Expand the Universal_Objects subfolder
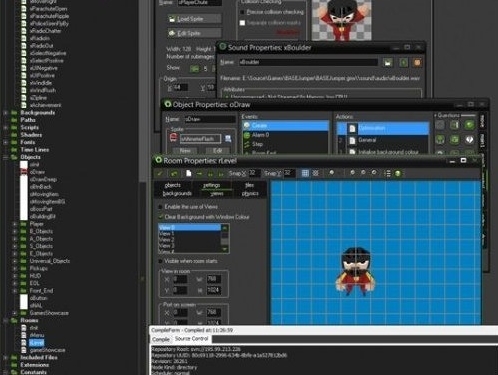Viewport: 498px width, 375px height. pos(15,261)
